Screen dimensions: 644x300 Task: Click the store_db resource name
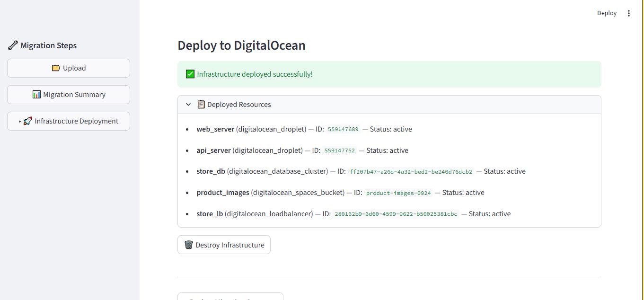click(211, 171)
